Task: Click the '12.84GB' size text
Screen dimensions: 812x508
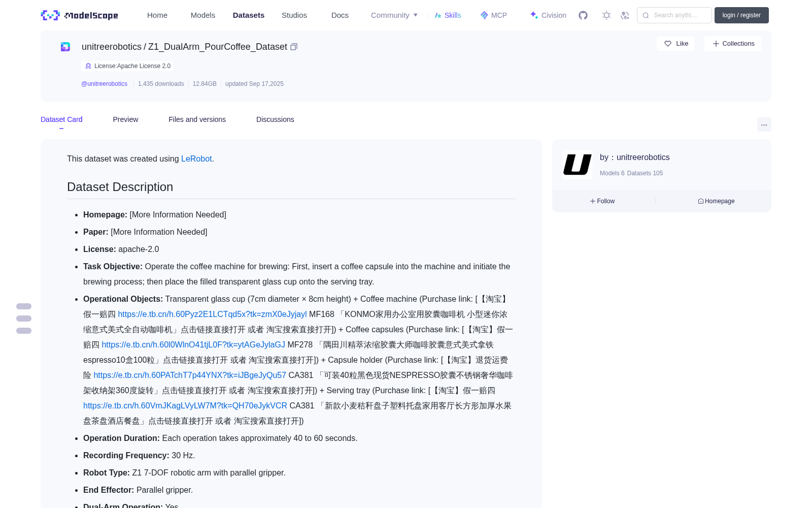Action: point(205,84)
